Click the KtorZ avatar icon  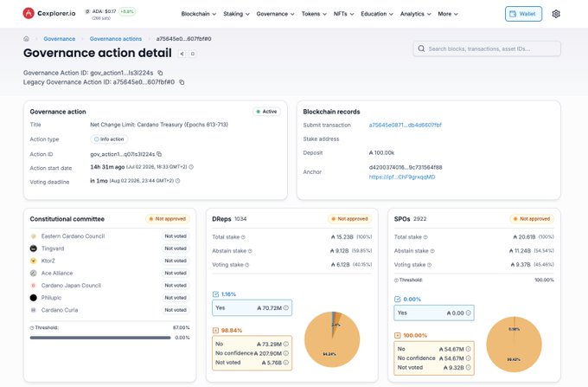(34, 261)
